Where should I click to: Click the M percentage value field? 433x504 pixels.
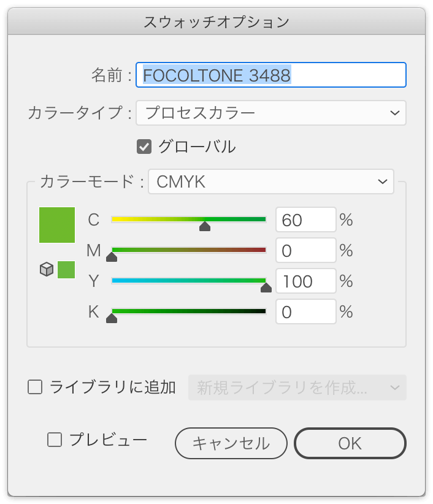click(305, 250)
